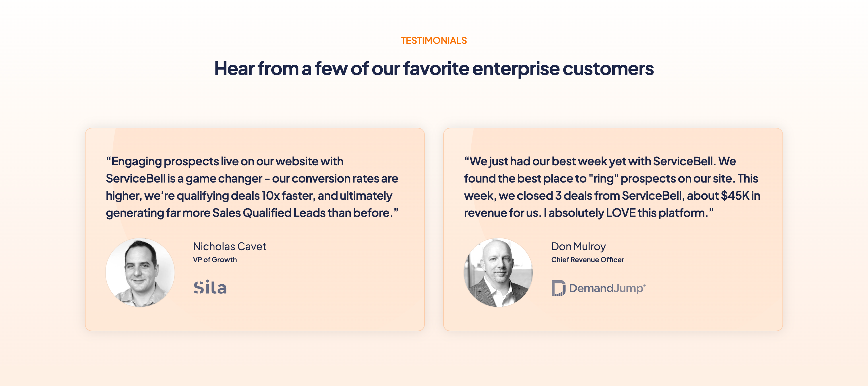Viewport: 868px width, 386px height.
Task: Open Nicholas Cavet's profile photo
Action: click(140, 273)
